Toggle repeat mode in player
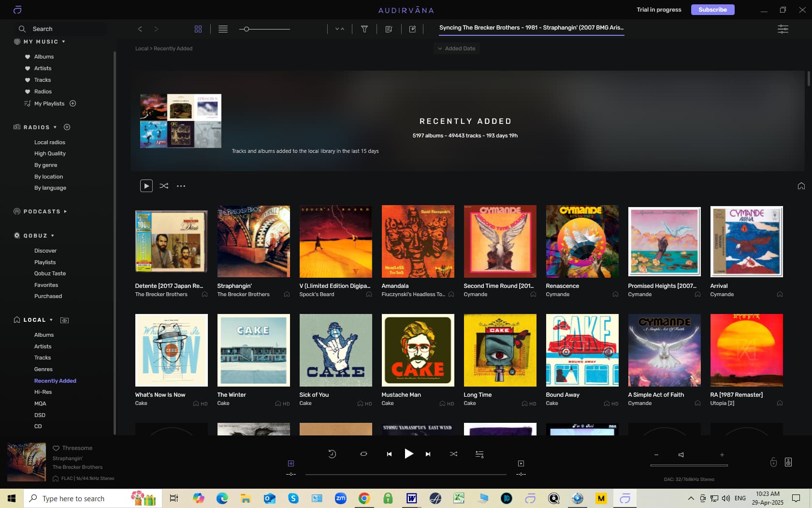This screenshot has height=508, width=812. click(363, 454)
